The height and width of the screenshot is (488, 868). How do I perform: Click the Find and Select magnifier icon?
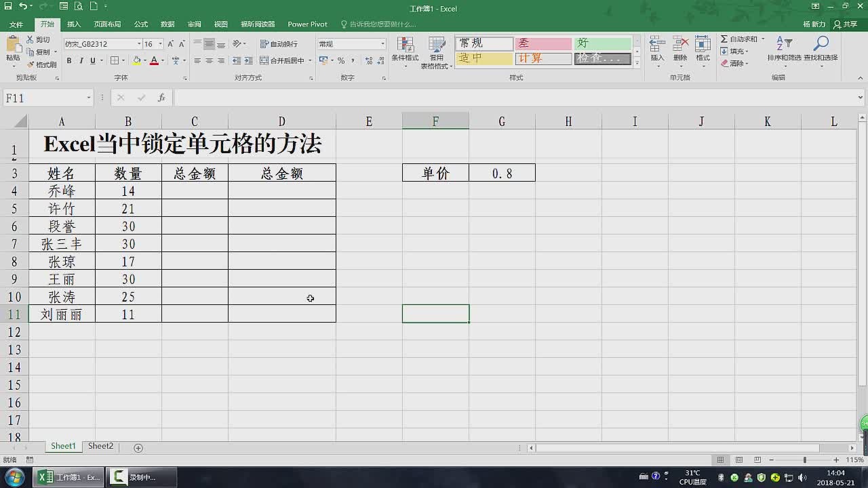pos(821,44)
